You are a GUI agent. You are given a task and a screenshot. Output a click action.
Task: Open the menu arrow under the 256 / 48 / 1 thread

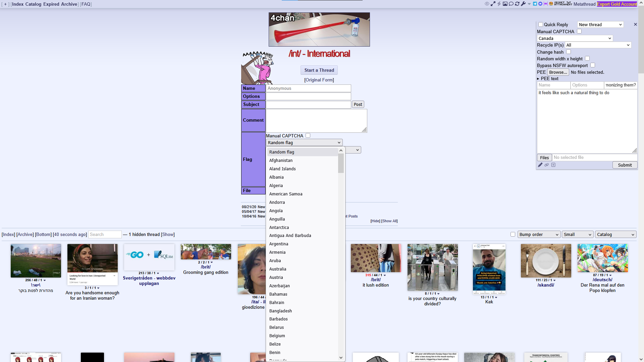pos(45,280)
